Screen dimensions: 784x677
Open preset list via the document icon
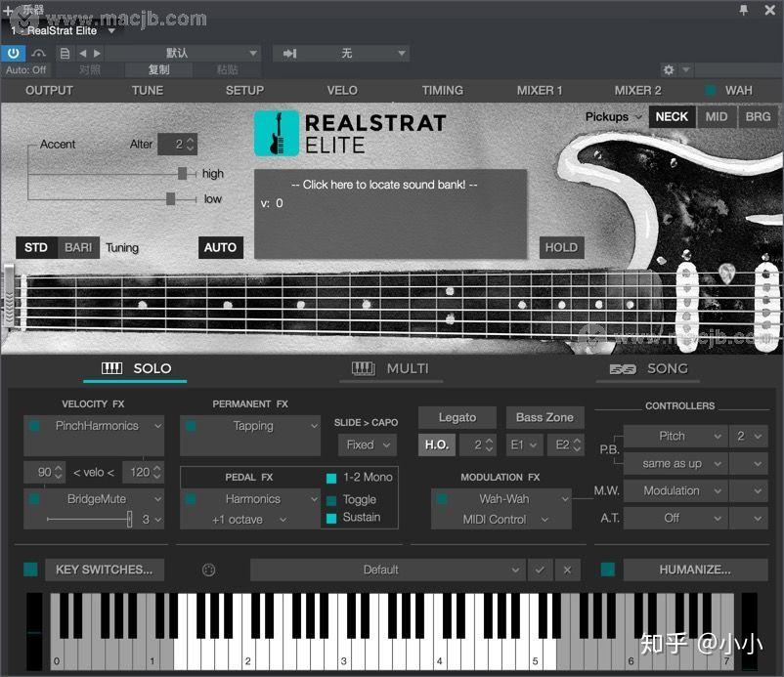65,52
